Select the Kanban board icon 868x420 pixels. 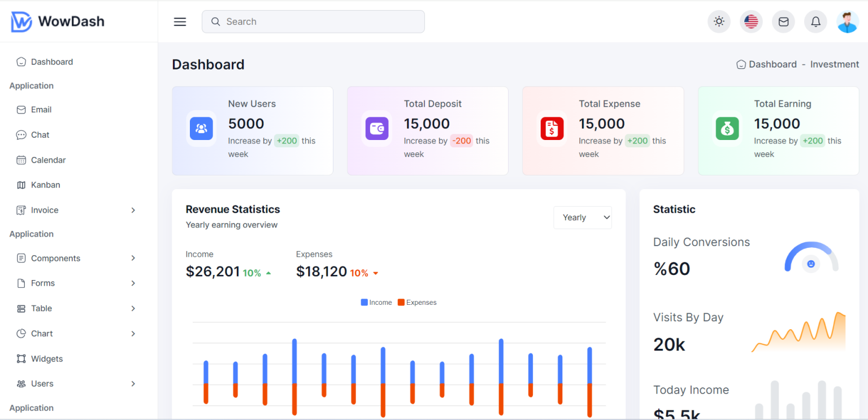click(x=21, y=185)
